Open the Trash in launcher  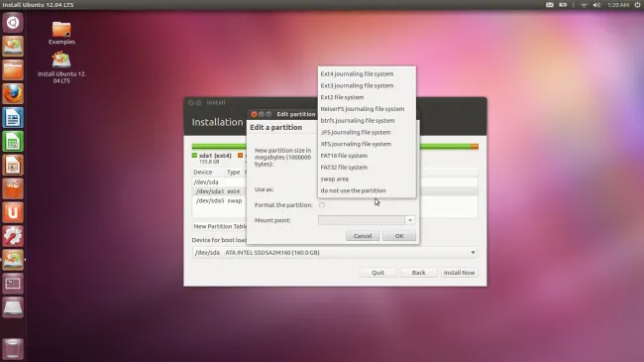click(13, 349)
